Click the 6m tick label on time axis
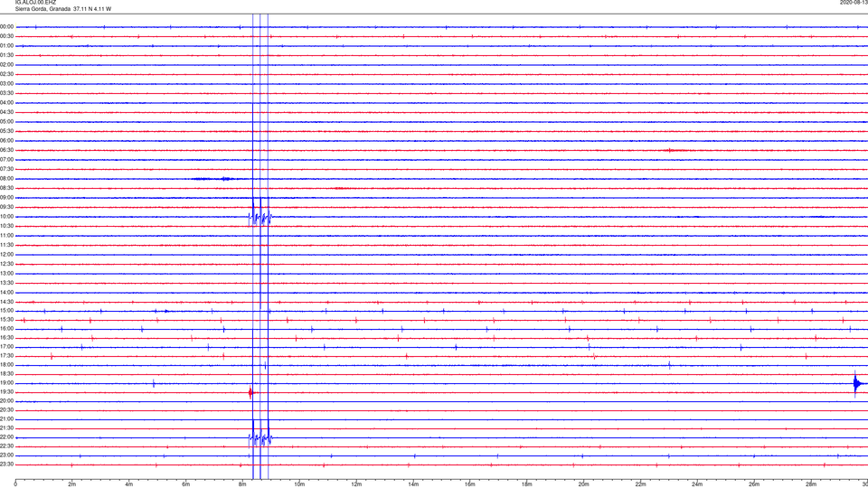Screen dimensions: 868x488 [x=185, y=484]
